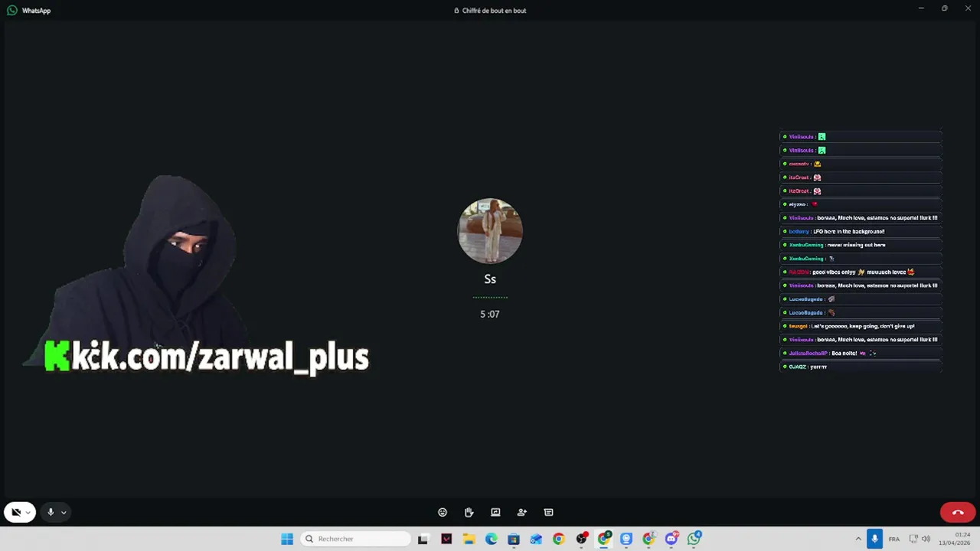Click the WhatsApp logo in title bar

[x=12, y=11]
